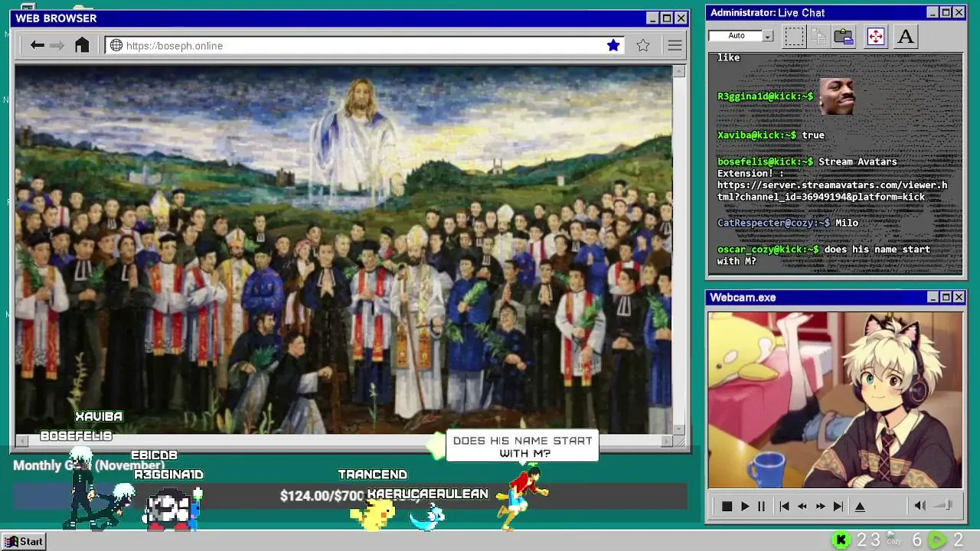Image resolution: width=980 pixels, height=551 pixels.
Task: Click the KAERUCAERULEAN avatar label
Action: coord(428,494)
